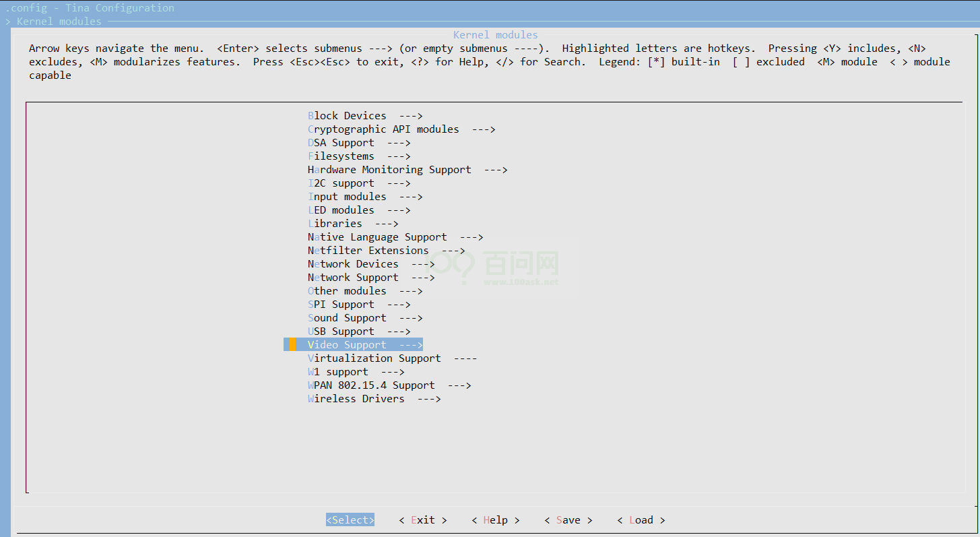Open the Filesystems submenu

[x=359, y=156]
